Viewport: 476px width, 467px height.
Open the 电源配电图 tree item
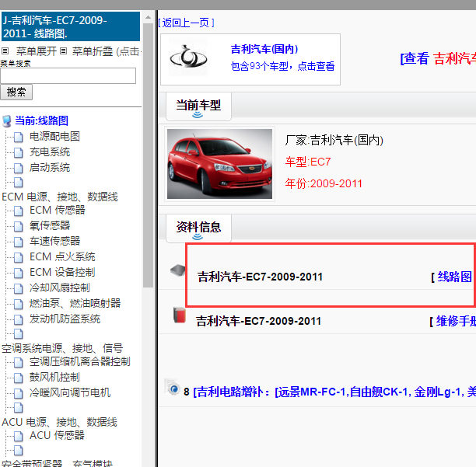(x=54, y=137)
